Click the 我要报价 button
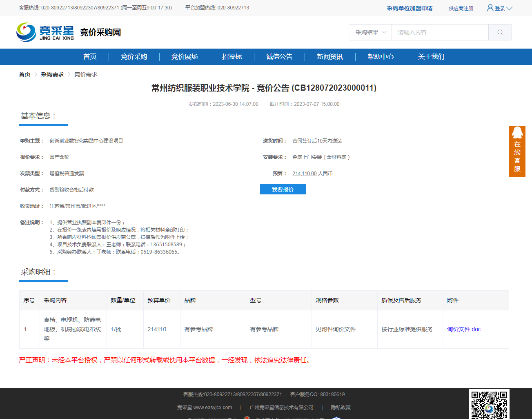Image resolution: width=532 pixels, height=419 pixels. (283, 189)
